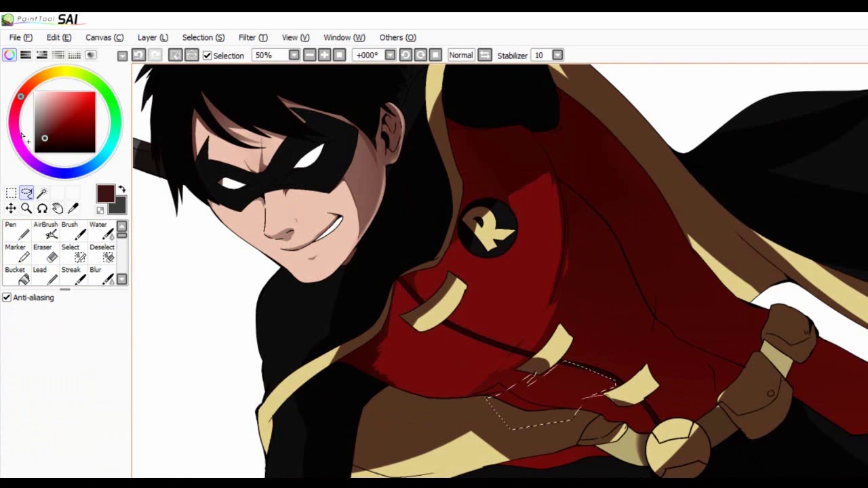The width and height of the screenshot is (868, 488).
Task: Choose the Lead pencil tool
Action: click(45, 276)
